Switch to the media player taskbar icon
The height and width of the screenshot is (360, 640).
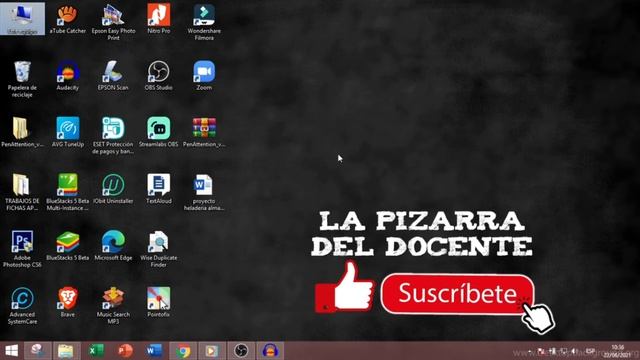[x=211, y=351]
